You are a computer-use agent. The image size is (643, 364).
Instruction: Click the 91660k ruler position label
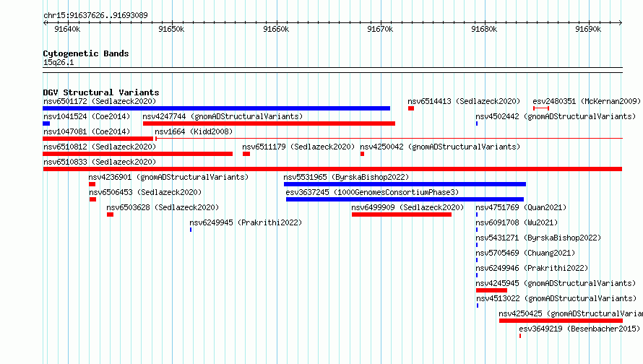(x=276, y=29)
